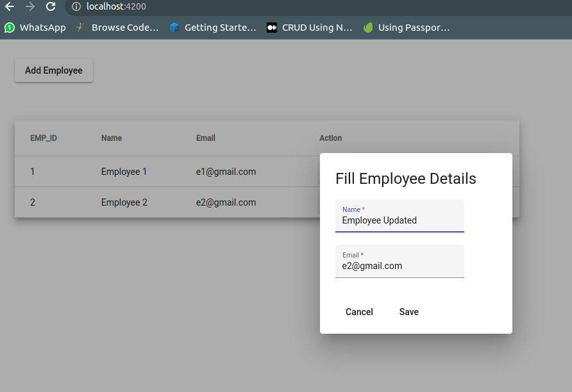This screenshot has width=572, height=392.
Task: Select the Employee 1 name cell
Action: pos(124,172)
